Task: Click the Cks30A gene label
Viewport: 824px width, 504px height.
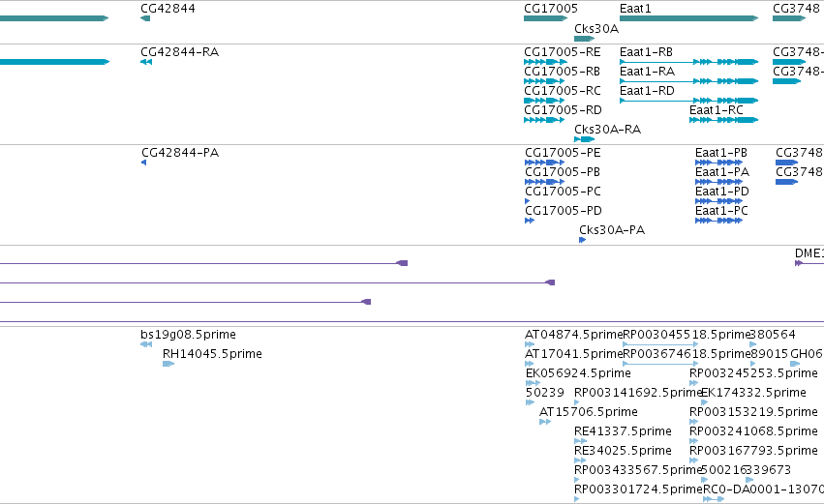Action: coord(596,28)
